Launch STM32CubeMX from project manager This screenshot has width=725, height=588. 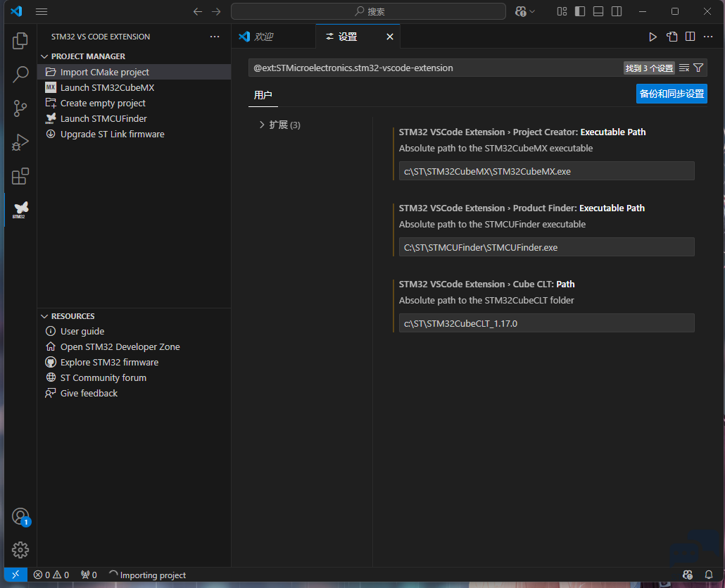(134, 87)
